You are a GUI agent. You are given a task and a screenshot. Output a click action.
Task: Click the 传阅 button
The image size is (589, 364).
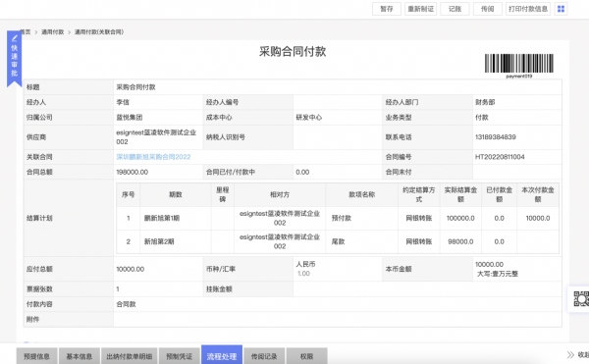pos(488,9)
